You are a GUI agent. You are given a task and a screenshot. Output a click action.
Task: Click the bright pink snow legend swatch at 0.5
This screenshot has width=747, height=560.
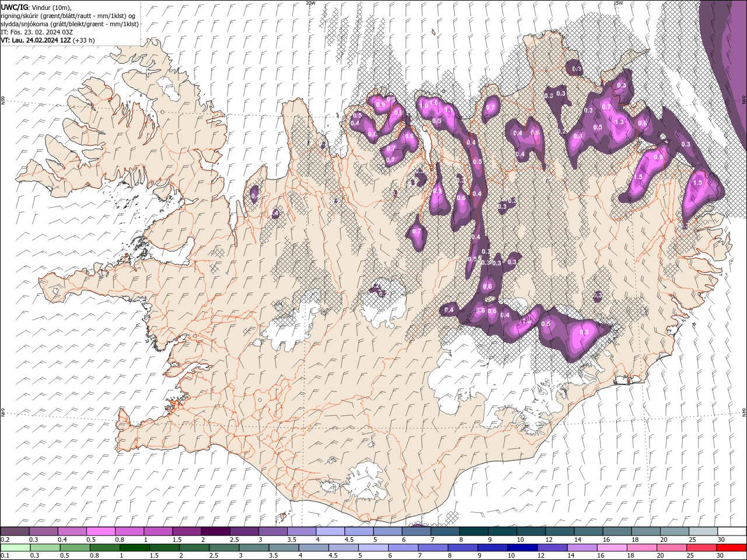pyautogui.click(x=100, y=531)
